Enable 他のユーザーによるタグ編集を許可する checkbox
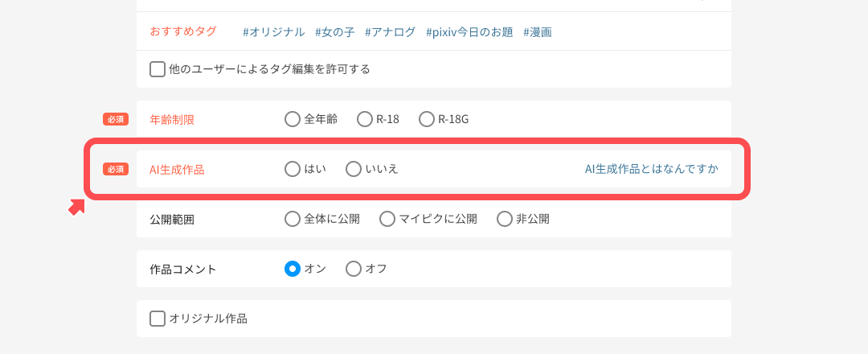Image resolution: width=868 pixels, height=354 pixels. 158,69
